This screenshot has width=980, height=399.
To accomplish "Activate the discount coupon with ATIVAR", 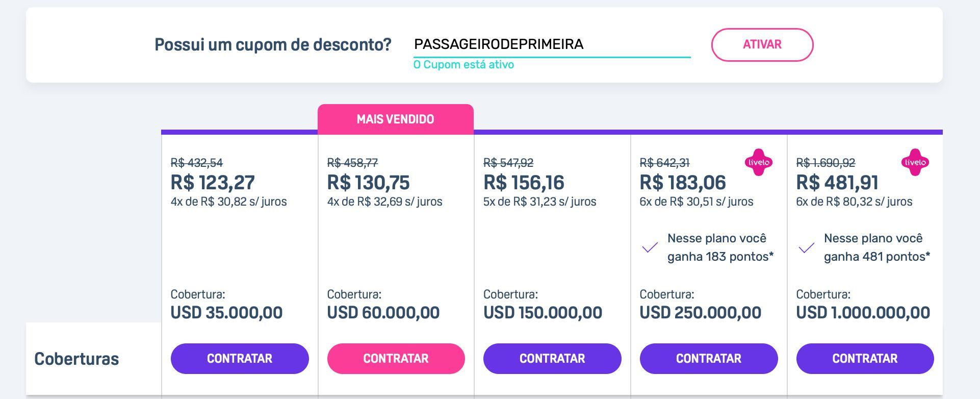I will [762, 44].
